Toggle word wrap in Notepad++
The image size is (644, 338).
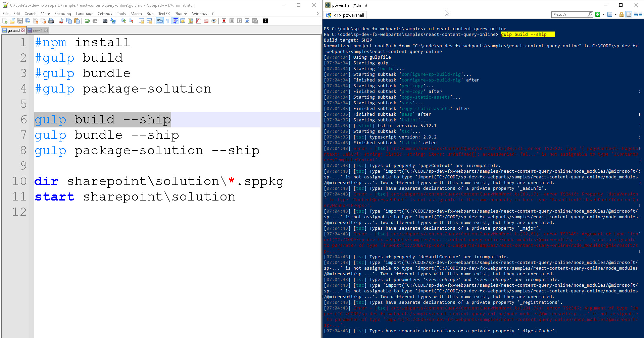coord(159,21)
